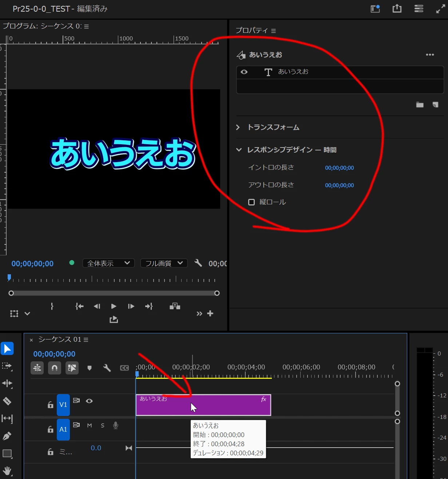Image resolution: width=448 pixels, height=479 pixels.
Task: Go to Out point
Action: tap(149, 306)
